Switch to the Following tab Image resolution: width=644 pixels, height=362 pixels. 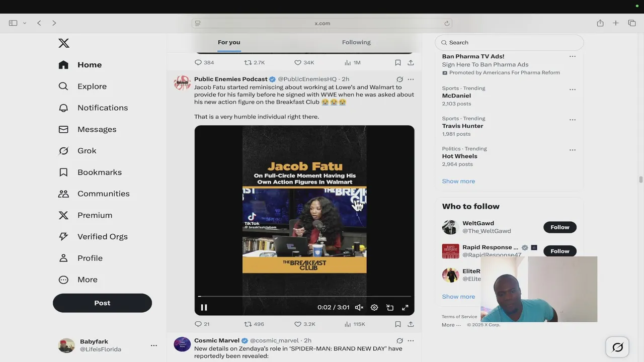356,42
